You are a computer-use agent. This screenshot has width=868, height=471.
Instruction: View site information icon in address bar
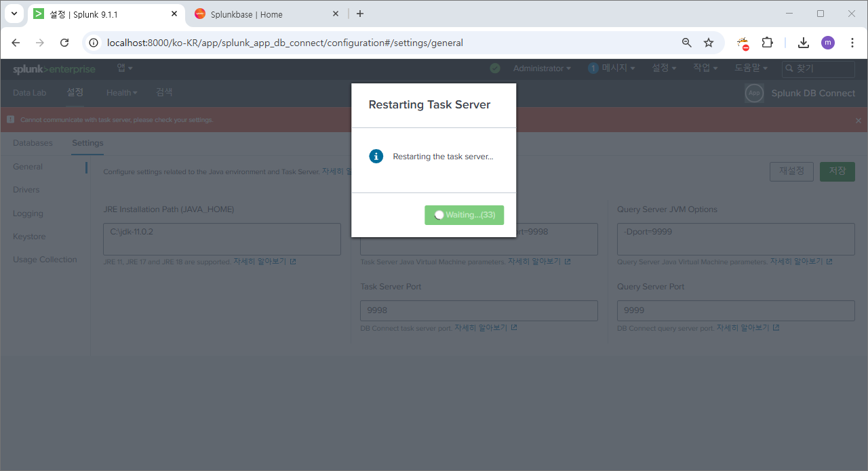coord(94,43)
